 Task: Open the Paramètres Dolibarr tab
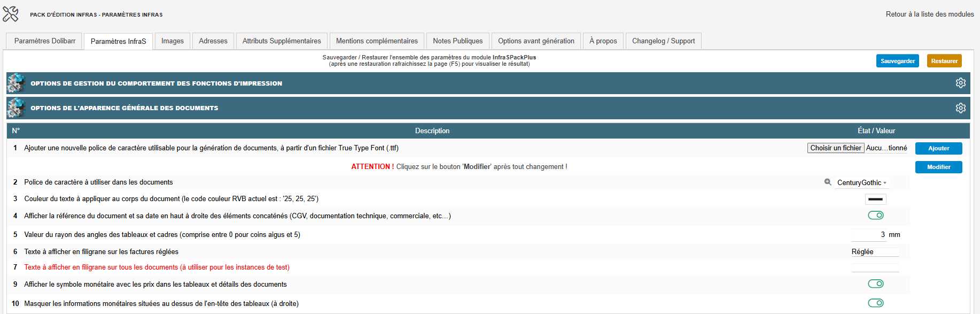pos(45,41)
